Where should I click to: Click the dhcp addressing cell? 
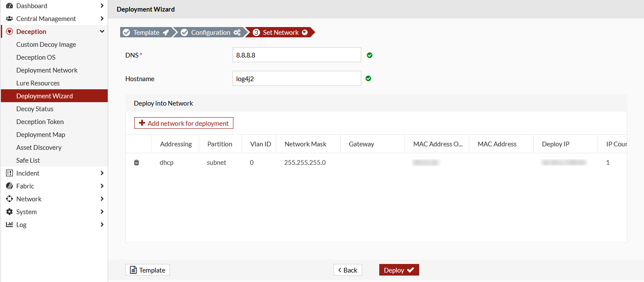[x=166, y=163]
